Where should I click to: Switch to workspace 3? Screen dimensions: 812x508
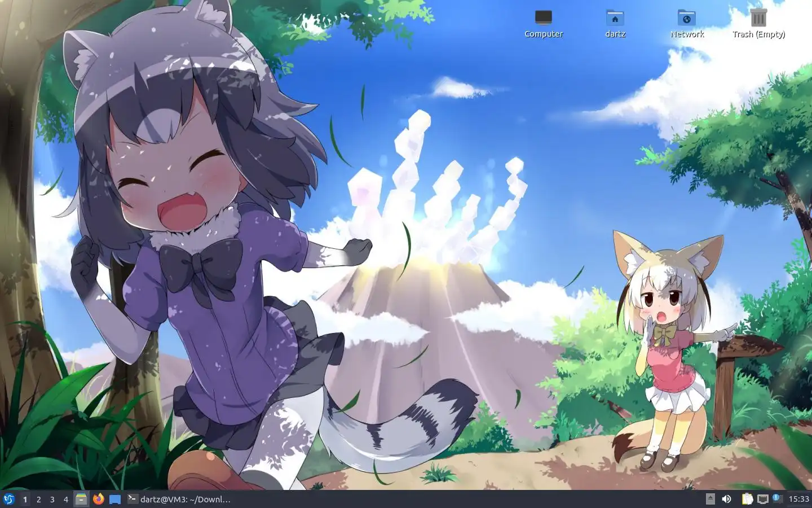click(52, 499)
